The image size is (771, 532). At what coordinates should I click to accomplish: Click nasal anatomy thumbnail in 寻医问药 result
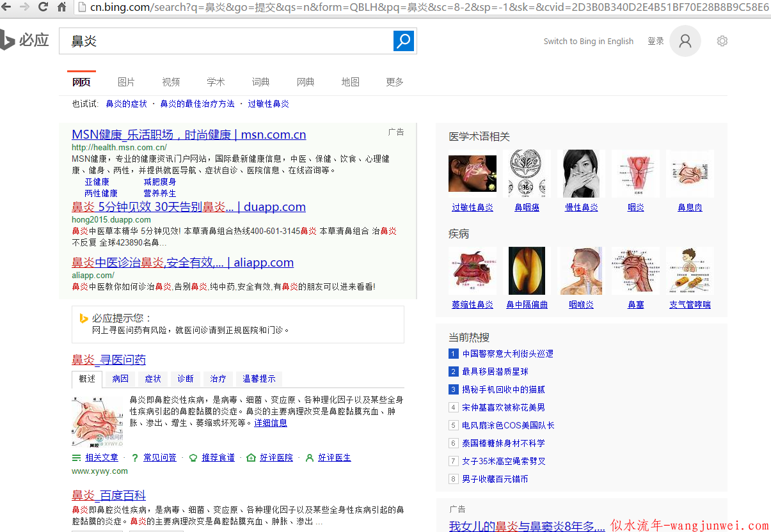pyautogui.click(x=97, y=421)
